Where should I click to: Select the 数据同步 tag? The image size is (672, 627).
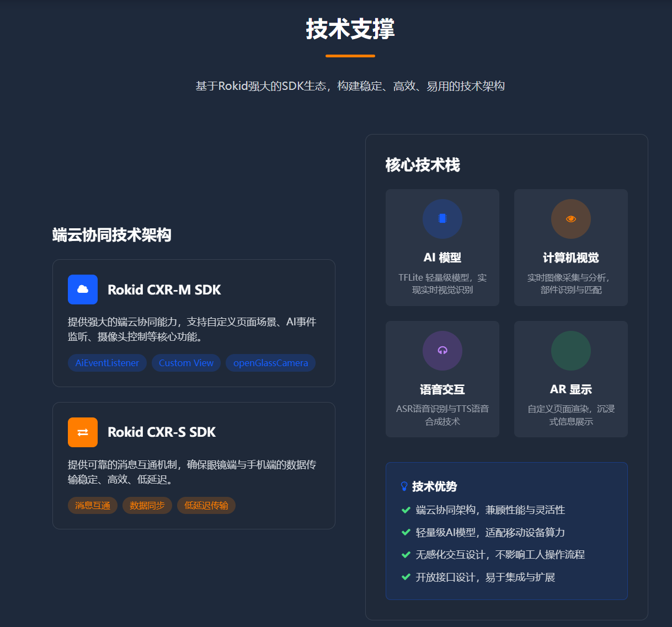[147, 506]
